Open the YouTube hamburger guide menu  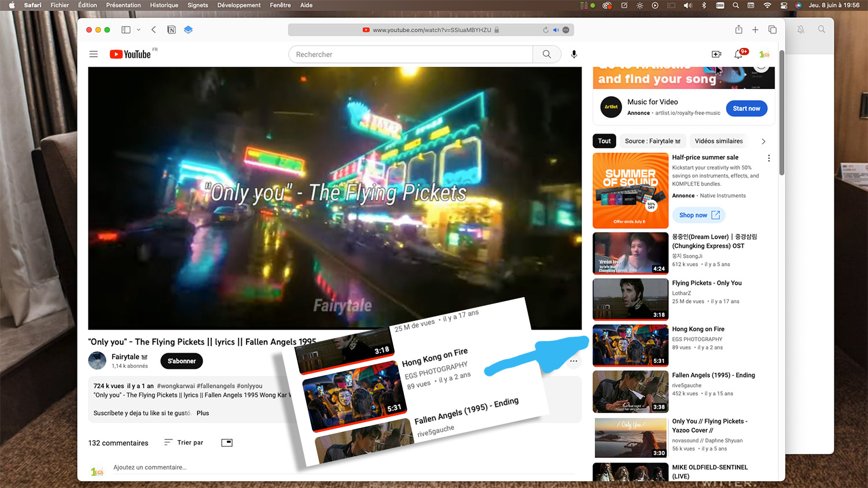tap(93, 54)
